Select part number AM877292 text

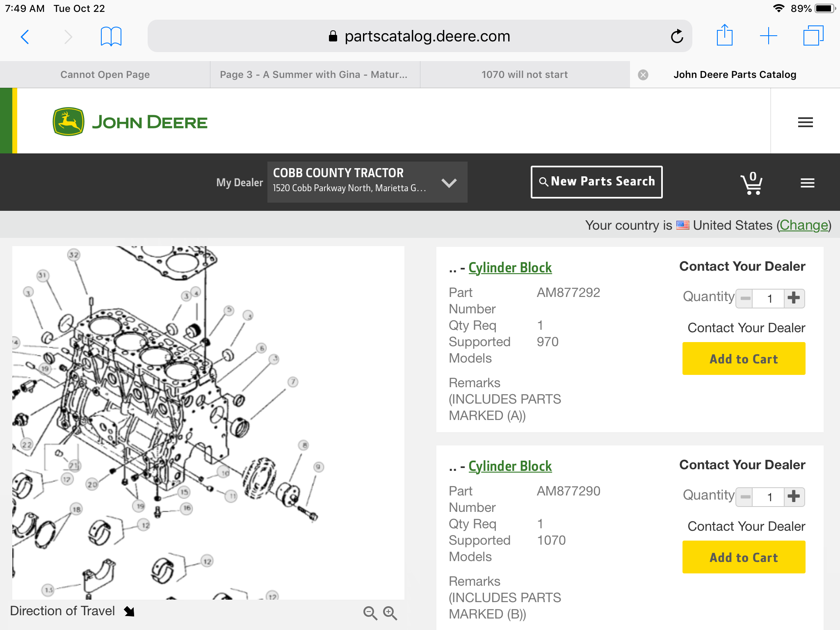click(568, 292)
